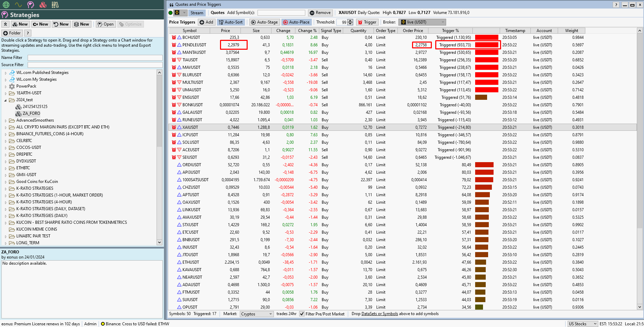The height and width of the screenshot is (327, 644).
Task: Add a price trigger
Action: (x=206, y=22)
